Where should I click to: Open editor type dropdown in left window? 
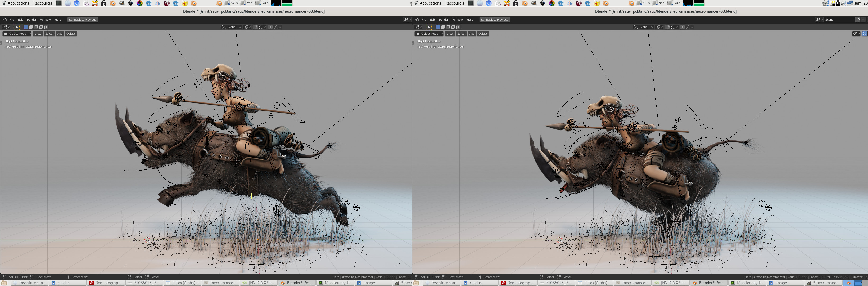tap(6, 27)
